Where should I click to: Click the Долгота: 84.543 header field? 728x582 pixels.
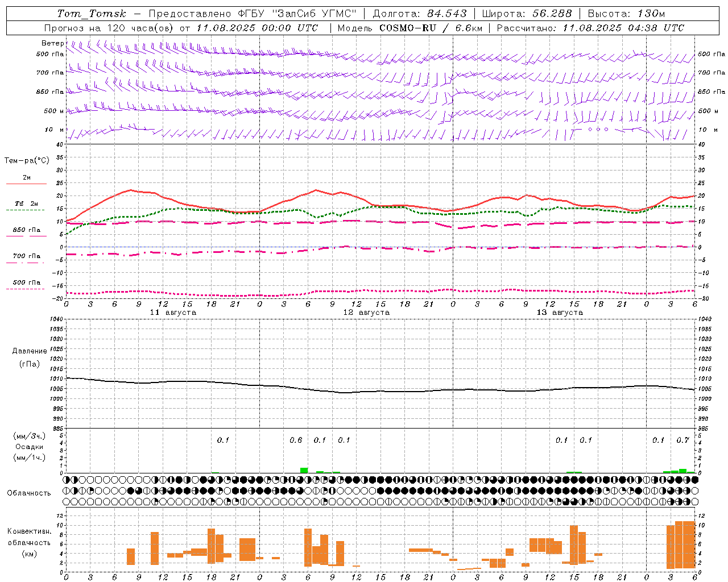(x=420, y=14)
